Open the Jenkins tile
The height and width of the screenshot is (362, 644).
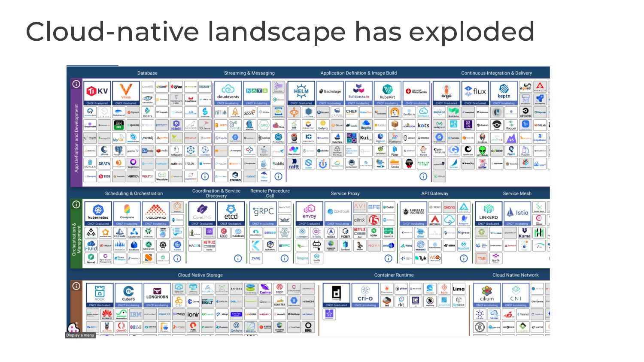483,138
